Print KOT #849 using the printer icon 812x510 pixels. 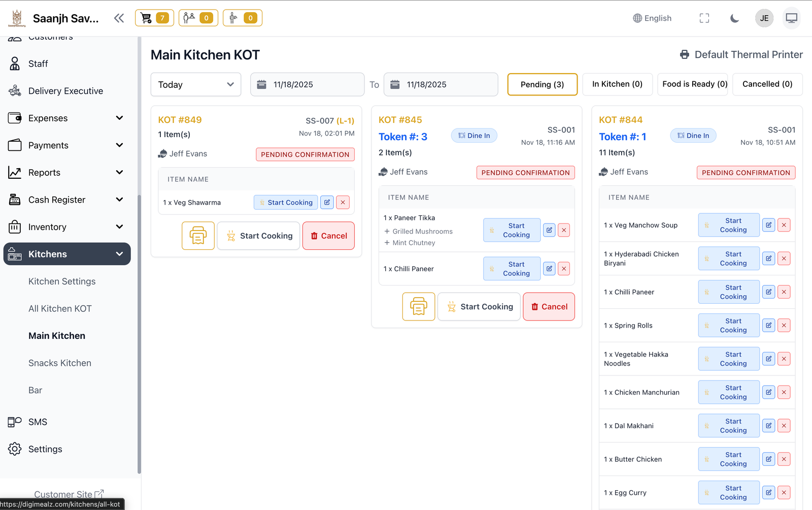point(198,236)
